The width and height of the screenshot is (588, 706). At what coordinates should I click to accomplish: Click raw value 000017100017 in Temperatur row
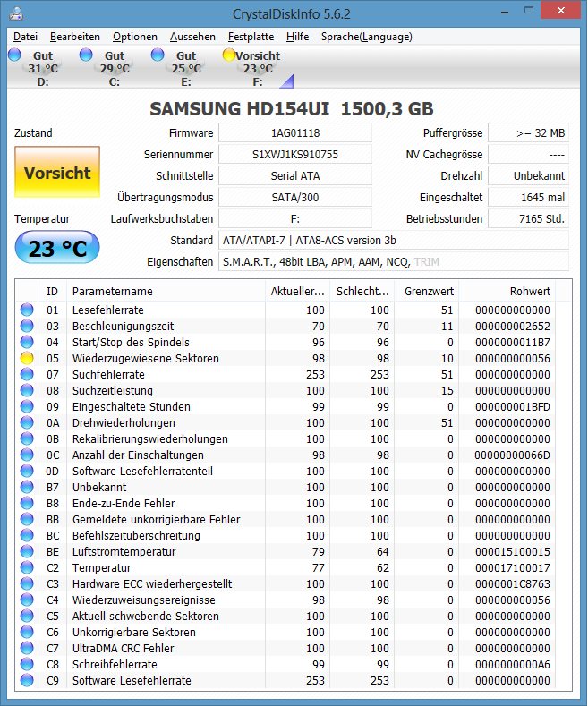pos(513,568)
